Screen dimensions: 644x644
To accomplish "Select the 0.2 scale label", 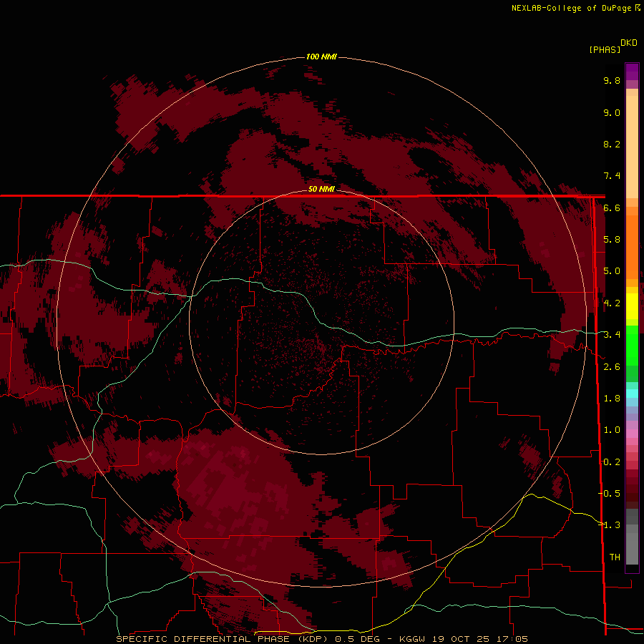I will pyautogui.click(x=612, y=462).
